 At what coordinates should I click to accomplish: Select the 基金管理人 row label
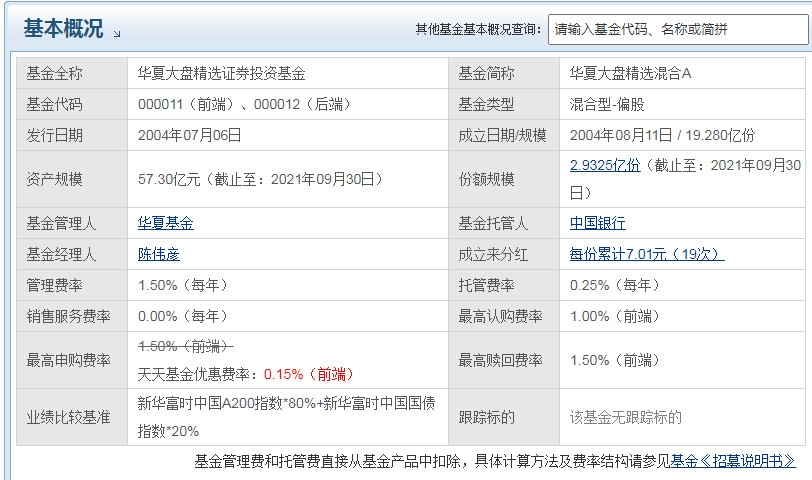(61, 223)
